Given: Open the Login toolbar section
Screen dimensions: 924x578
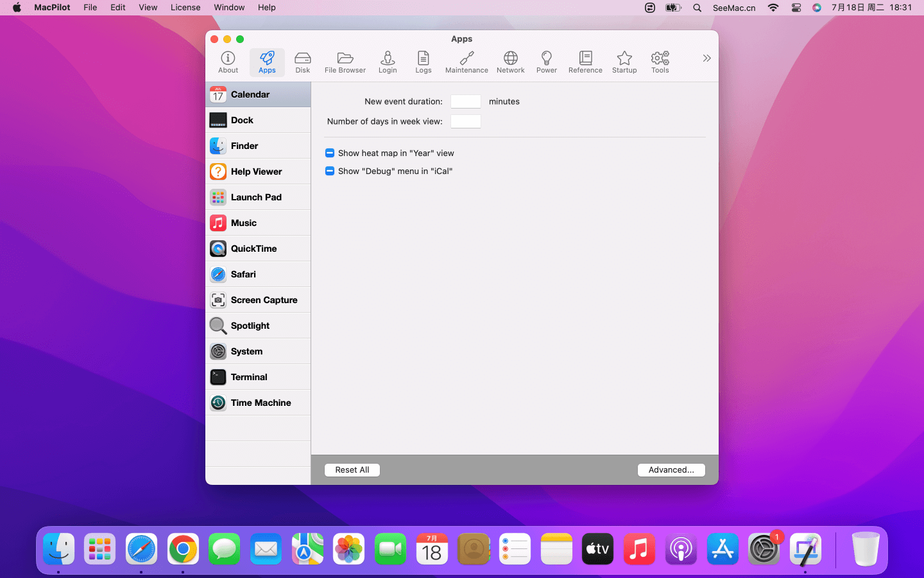Looking at the screenshot, I should [x=388, y=62].
